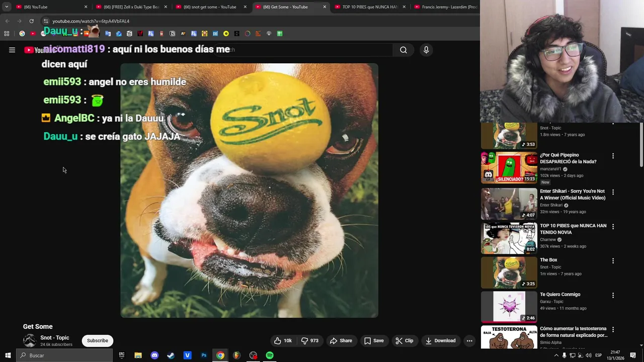Switch to the Zell x Duki Type Beat tab
The height and width of the screenshot is (362, 644).
pos(131,7)
